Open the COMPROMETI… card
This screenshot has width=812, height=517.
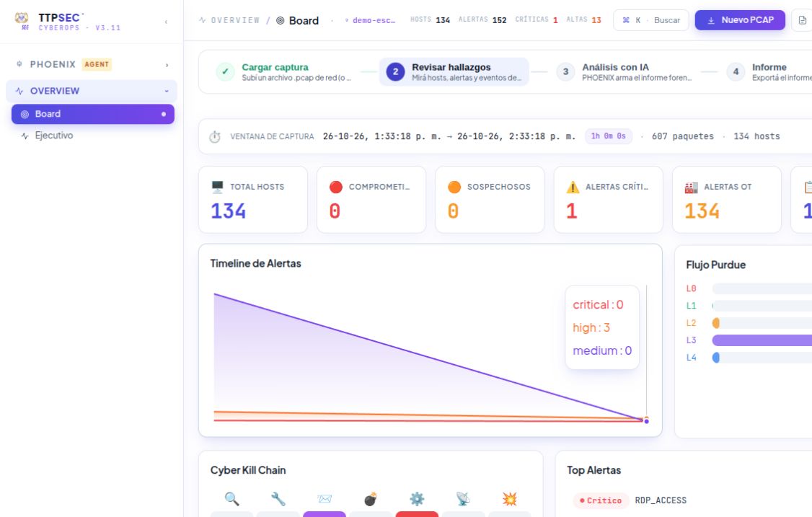pyautogui.click(x=371, y=200)
